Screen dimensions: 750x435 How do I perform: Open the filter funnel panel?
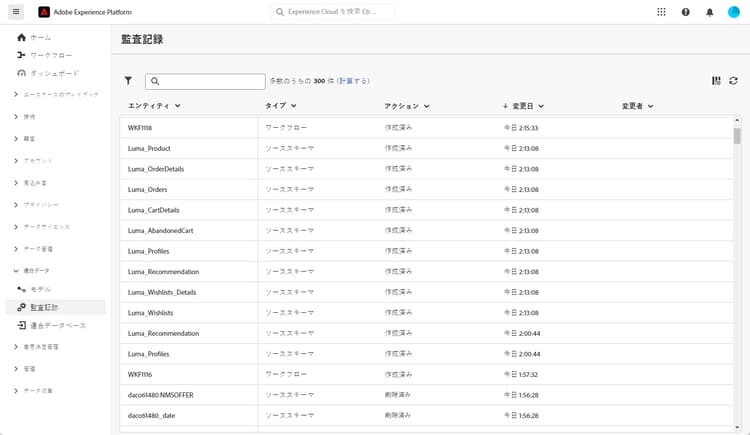pyautogui.click(x=128, y=81)
